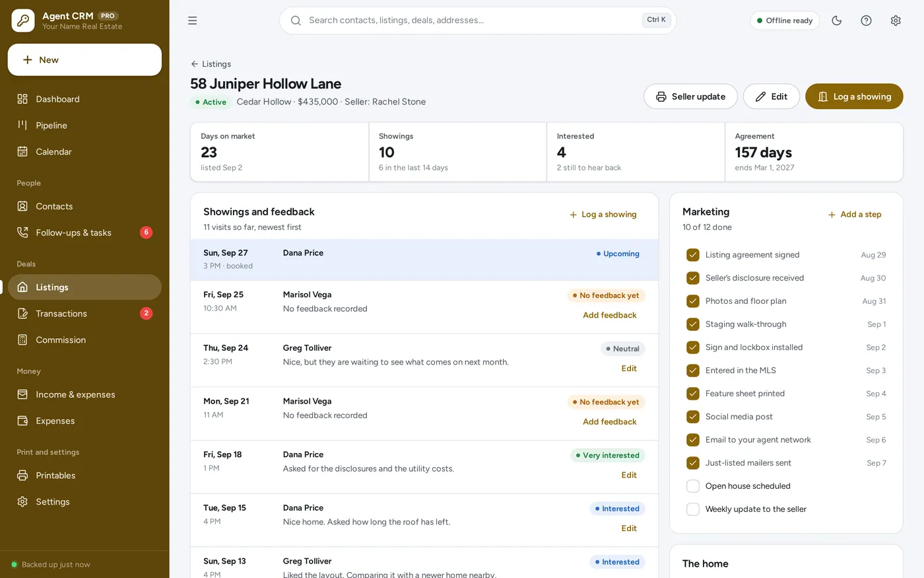Open the Transactions sidebar item

tap(84, 314)
